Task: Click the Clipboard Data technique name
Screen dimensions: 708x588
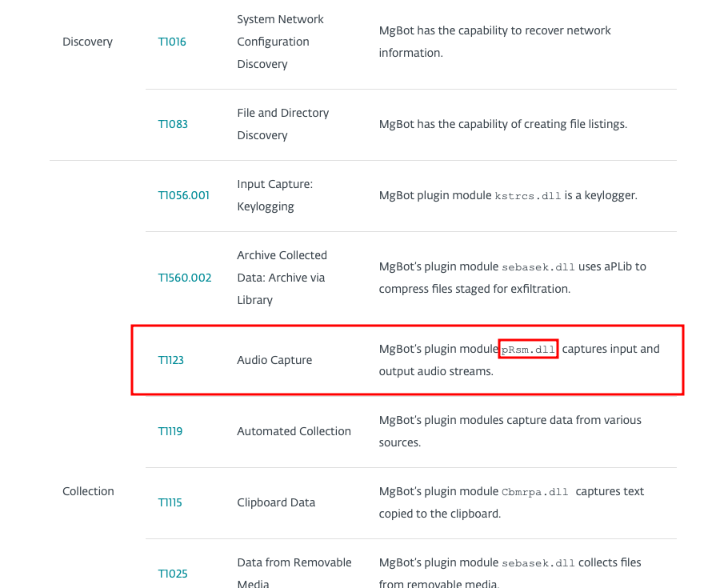Action: click(x=276, y=502)
